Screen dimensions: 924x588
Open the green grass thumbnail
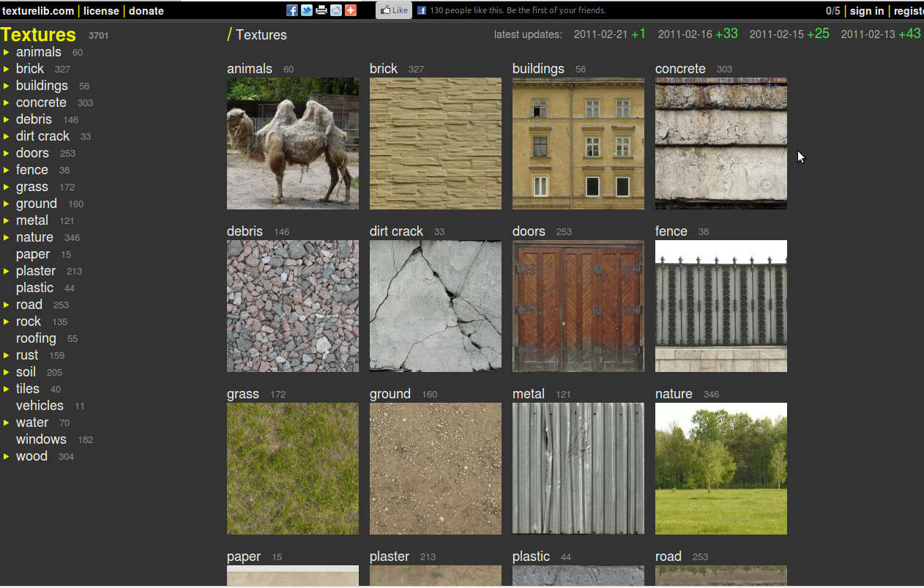pos(293,469)
